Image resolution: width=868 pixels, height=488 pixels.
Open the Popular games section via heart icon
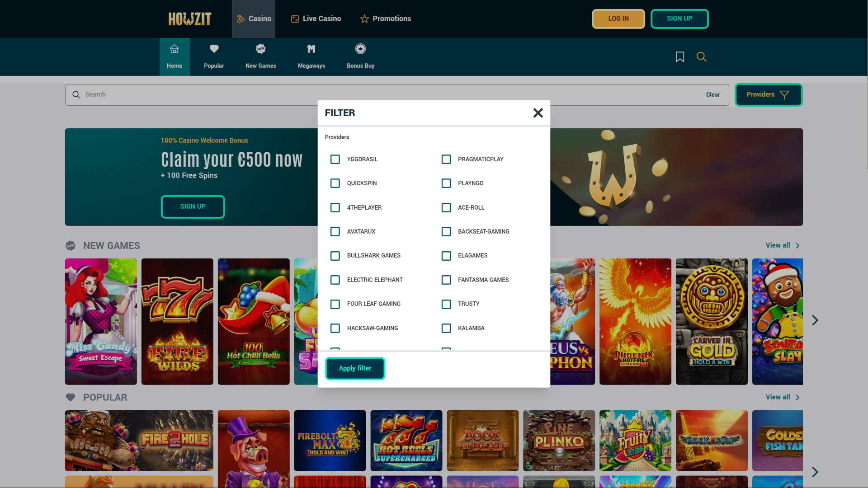coord(214,49)
